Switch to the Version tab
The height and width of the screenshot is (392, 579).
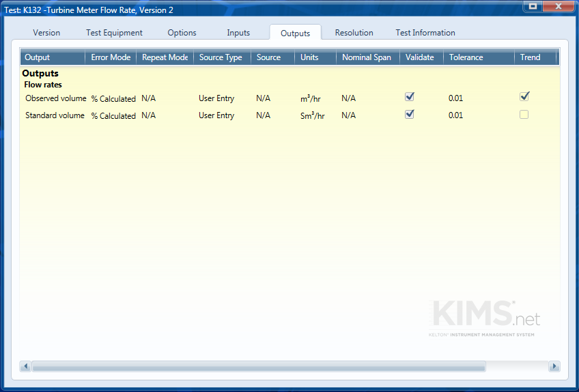pyautogui.click(x=46, y=33)
